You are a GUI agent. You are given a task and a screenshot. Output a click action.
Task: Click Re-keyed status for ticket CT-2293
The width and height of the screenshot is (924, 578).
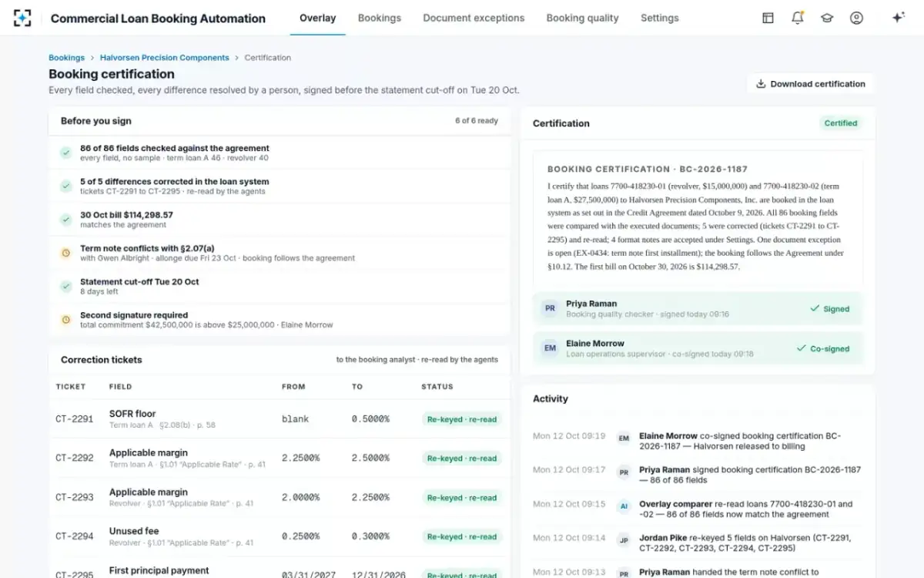(462, 498)
